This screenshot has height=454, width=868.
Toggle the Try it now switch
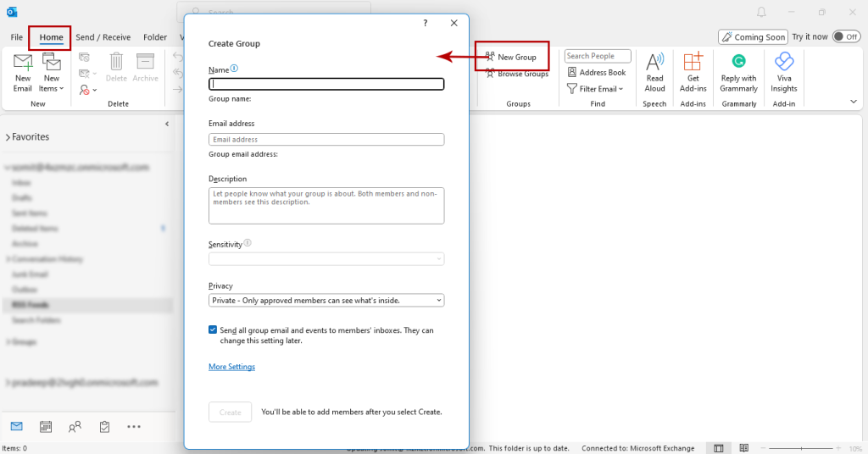(846, 36)
